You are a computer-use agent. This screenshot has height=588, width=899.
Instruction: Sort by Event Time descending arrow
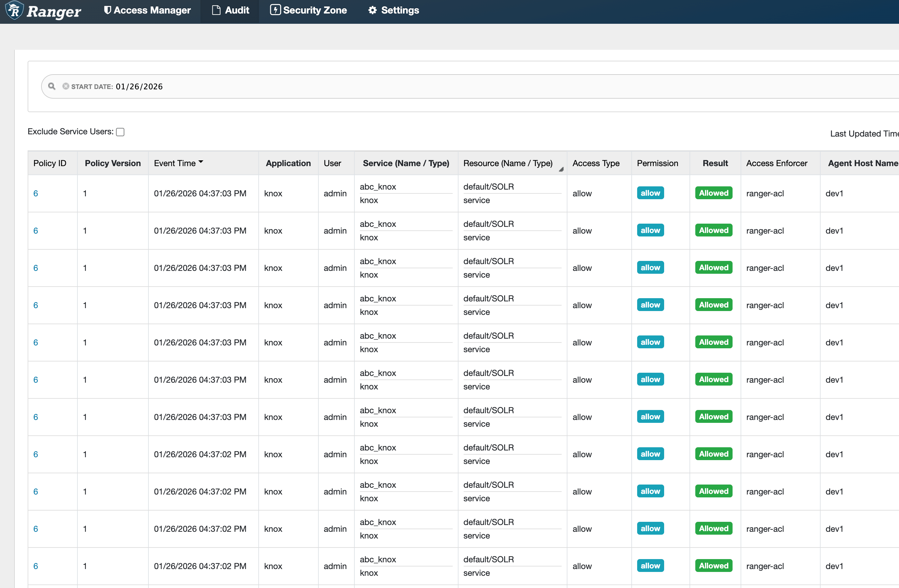[x=201, y=162]
